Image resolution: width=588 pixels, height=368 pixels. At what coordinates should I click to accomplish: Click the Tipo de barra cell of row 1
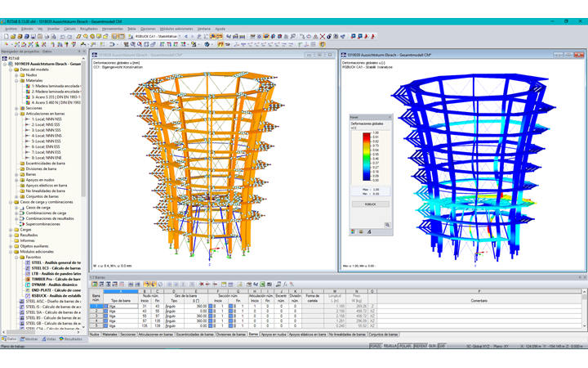pos(121,306)
